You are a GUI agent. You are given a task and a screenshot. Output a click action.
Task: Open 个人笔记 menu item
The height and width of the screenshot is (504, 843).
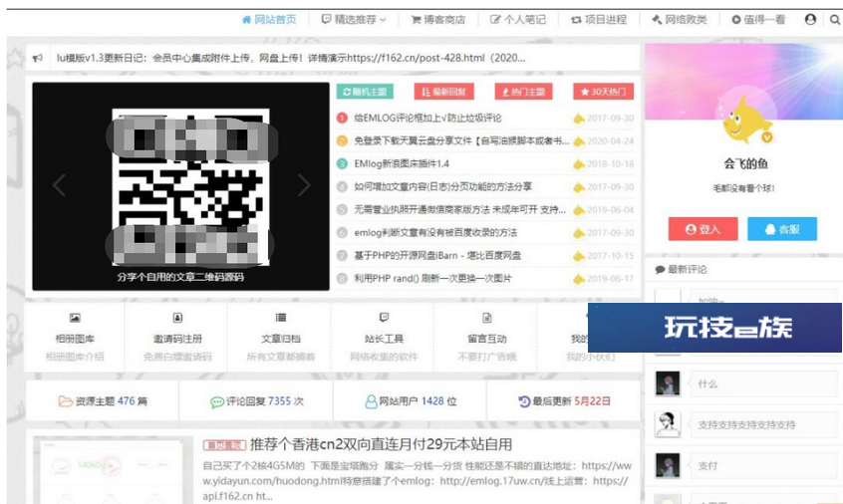tap(518, 20)
